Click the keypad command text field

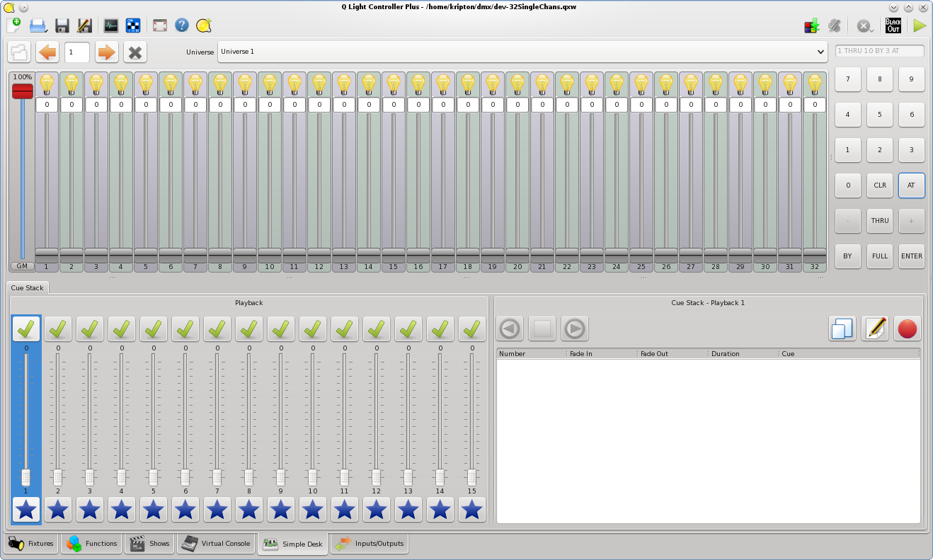880,51
